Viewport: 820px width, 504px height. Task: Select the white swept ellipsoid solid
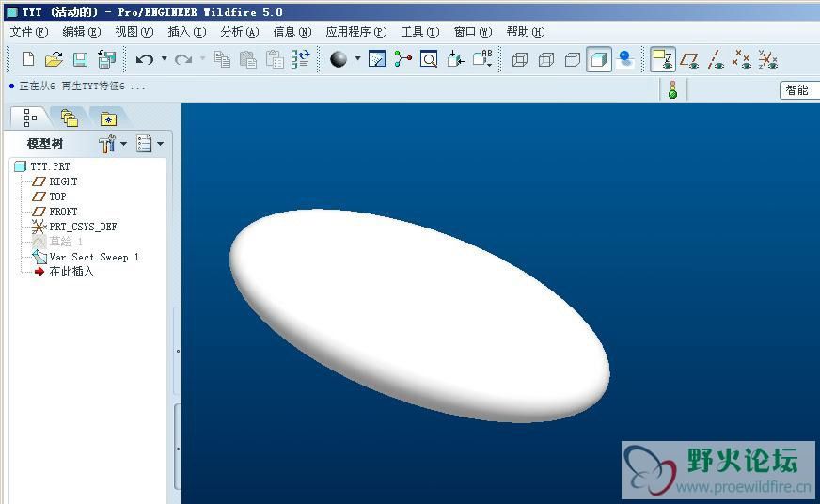(419, 315)
